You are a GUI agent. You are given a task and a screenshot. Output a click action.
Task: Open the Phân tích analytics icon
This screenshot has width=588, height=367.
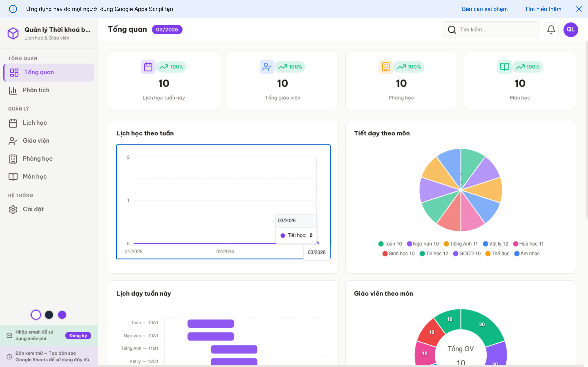[x=13, y=90]
